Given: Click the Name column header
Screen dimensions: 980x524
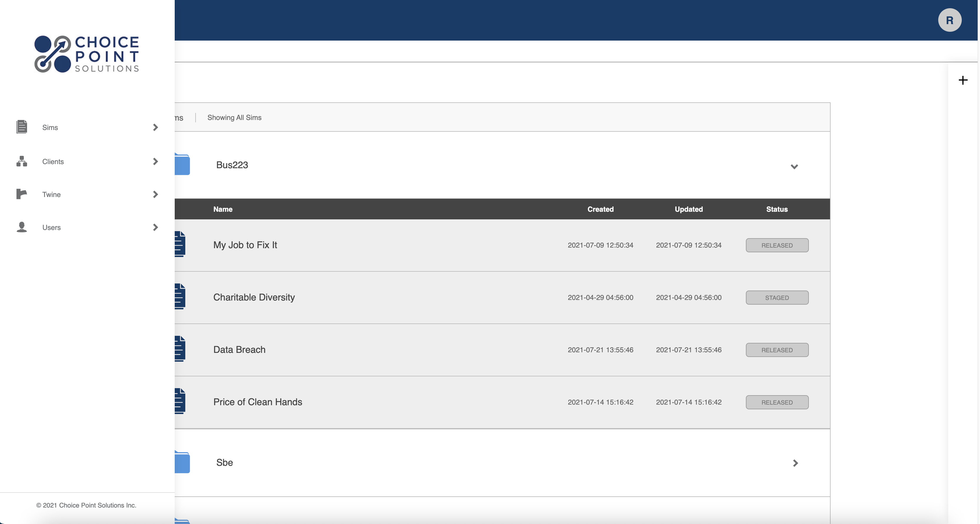Looking at the screenshot, I should click(x=223, y=209).
